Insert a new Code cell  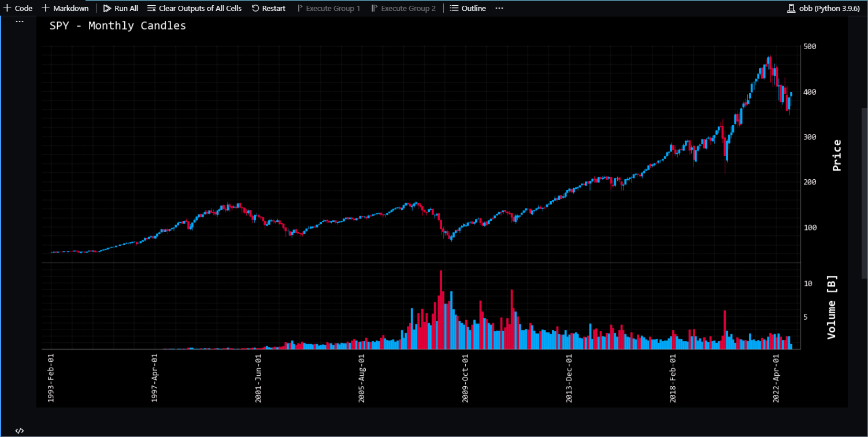[18, 8]
